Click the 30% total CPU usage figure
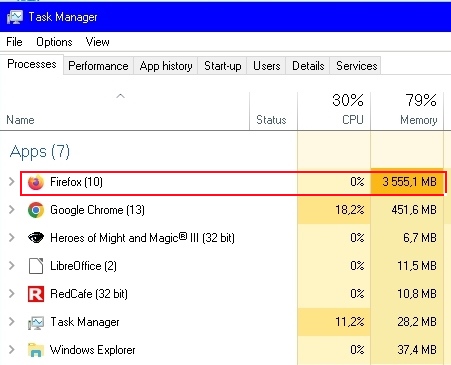Screen dimensions: 451x365 348,100
